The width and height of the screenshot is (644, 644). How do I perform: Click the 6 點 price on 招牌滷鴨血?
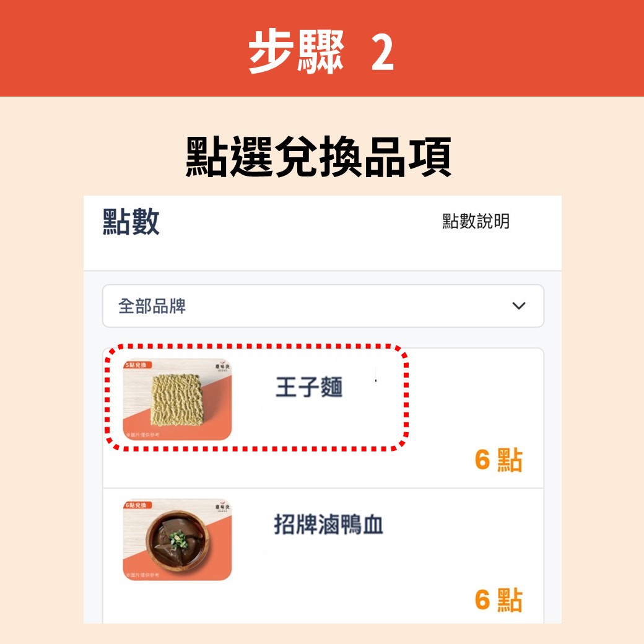click(x=498, y=600)
